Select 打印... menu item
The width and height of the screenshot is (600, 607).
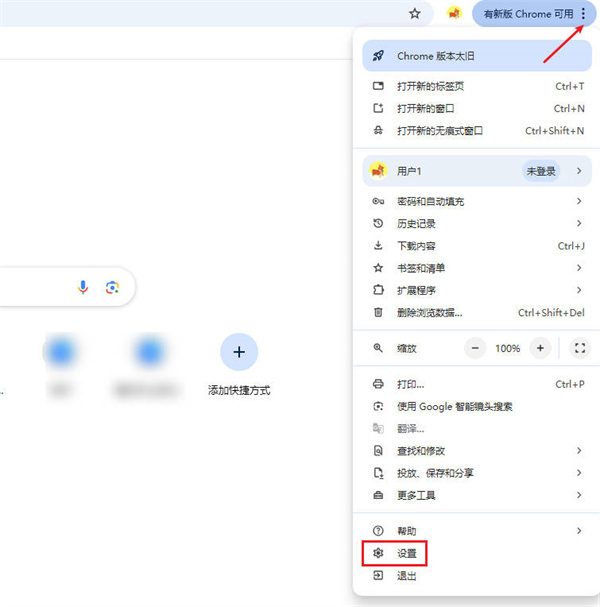click(x=477, y=384)
